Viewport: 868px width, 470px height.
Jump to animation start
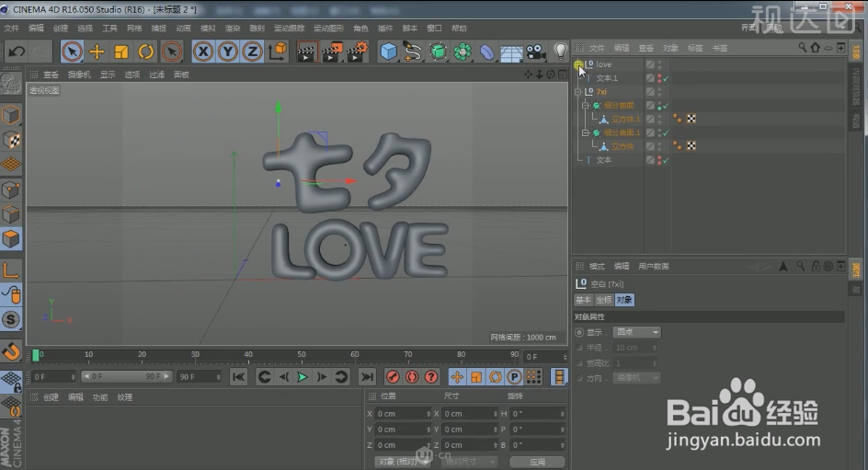[x=238, y=377]
